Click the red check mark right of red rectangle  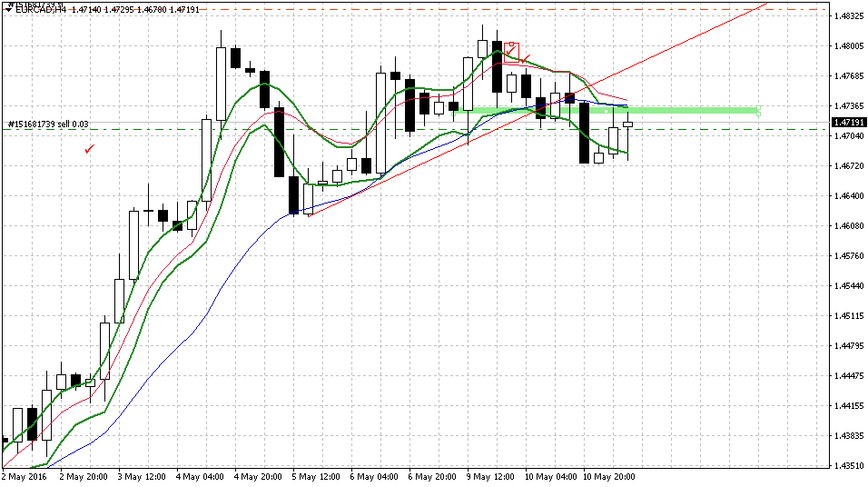coord(526,58)
